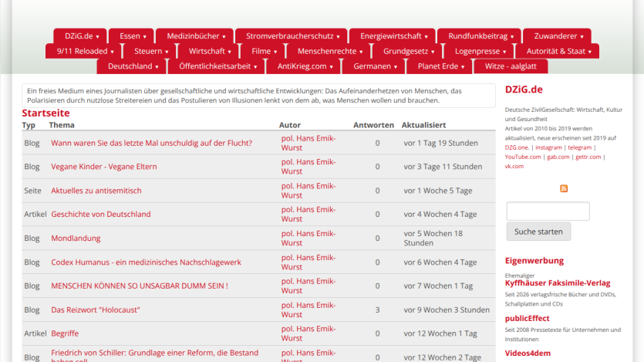Click author link in Mondlandung row

pos(308,239)
